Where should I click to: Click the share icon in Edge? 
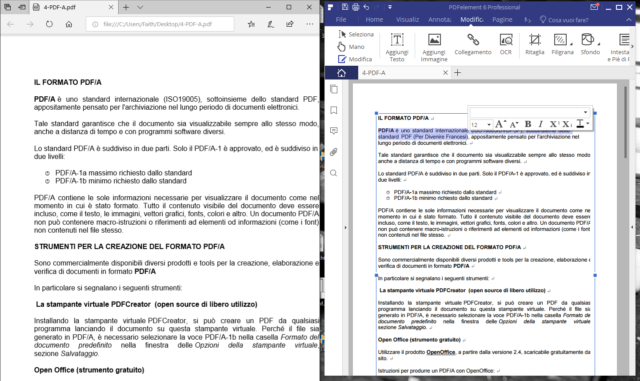[290, 24]
